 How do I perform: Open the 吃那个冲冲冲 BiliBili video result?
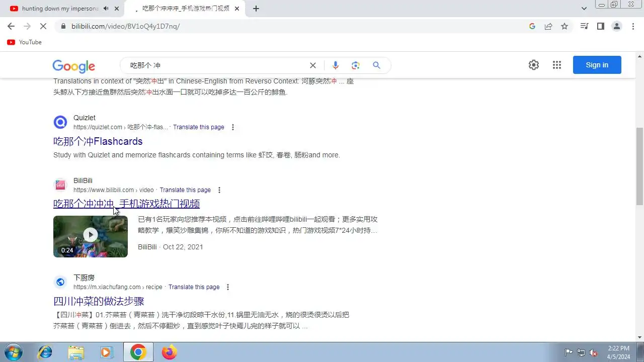(127, 204)
